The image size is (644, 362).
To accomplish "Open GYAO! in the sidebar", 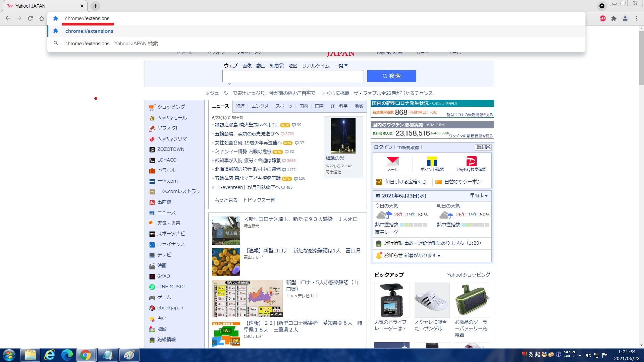I will (x=164, y=276).
